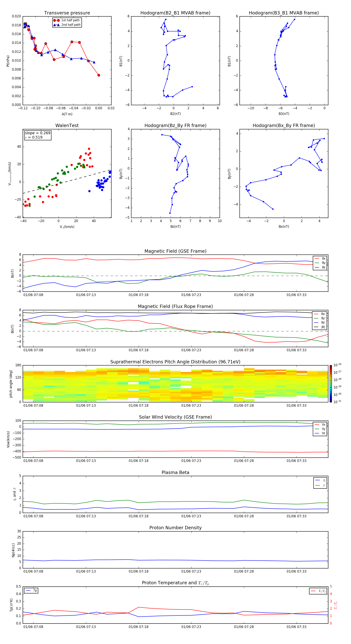
Task: Click the 'Plasma Beta' plot title
Action: tap(175, 473)
